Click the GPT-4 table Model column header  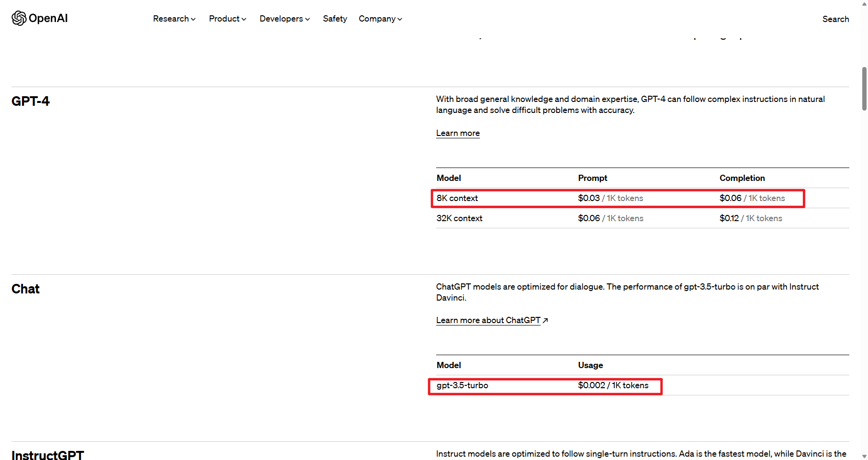click(x=449, y=178)
